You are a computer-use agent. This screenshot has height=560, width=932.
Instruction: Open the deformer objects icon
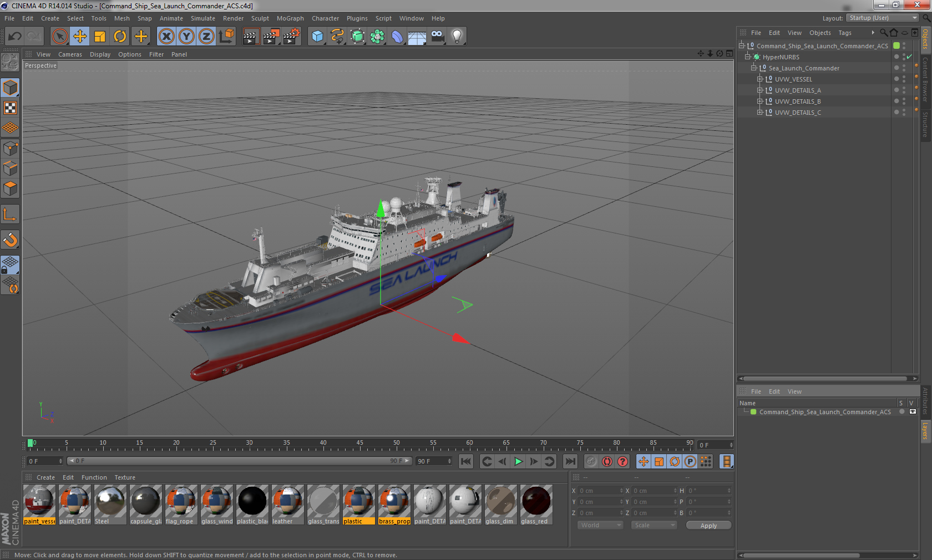[397, 37]
